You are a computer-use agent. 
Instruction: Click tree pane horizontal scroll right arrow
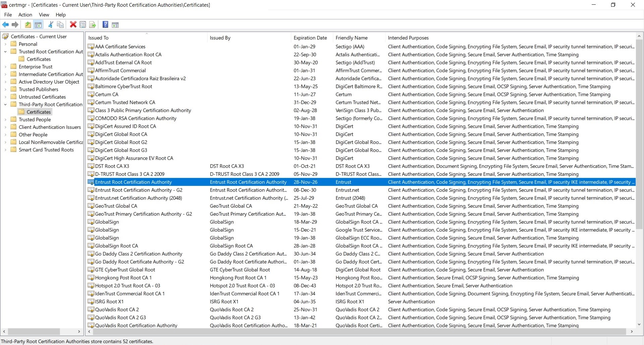tap(79, 332)
